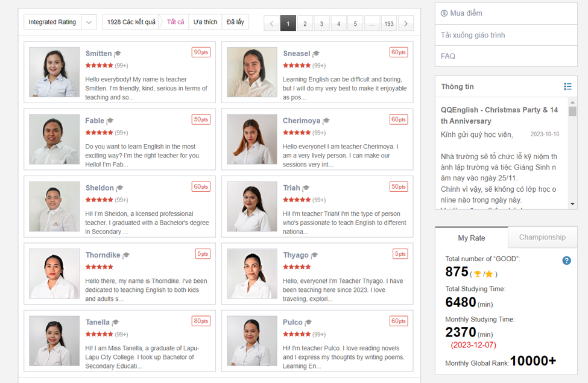The height and width of the screenshot is (383, 588).
Task: Select the Đã lấy filter
Action: click(235, 22)
